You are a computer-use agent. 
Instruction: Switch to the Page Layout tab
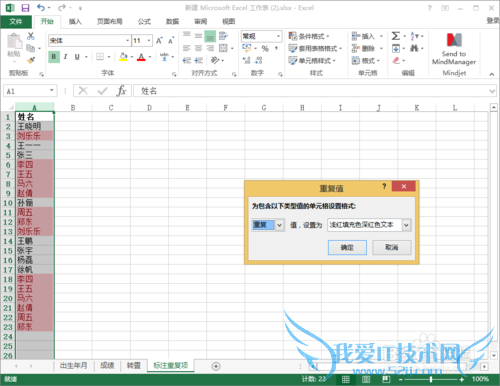tap(110, 22)
